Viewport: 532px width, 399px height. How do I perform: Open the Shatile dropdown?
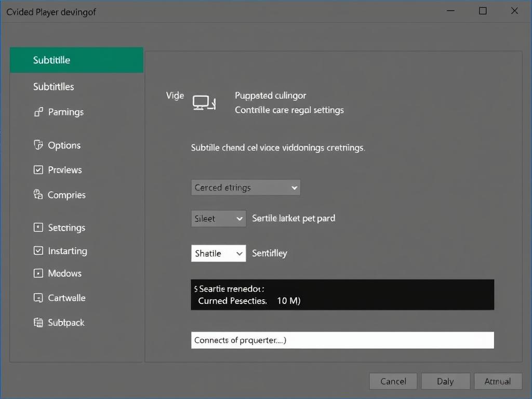219,254
